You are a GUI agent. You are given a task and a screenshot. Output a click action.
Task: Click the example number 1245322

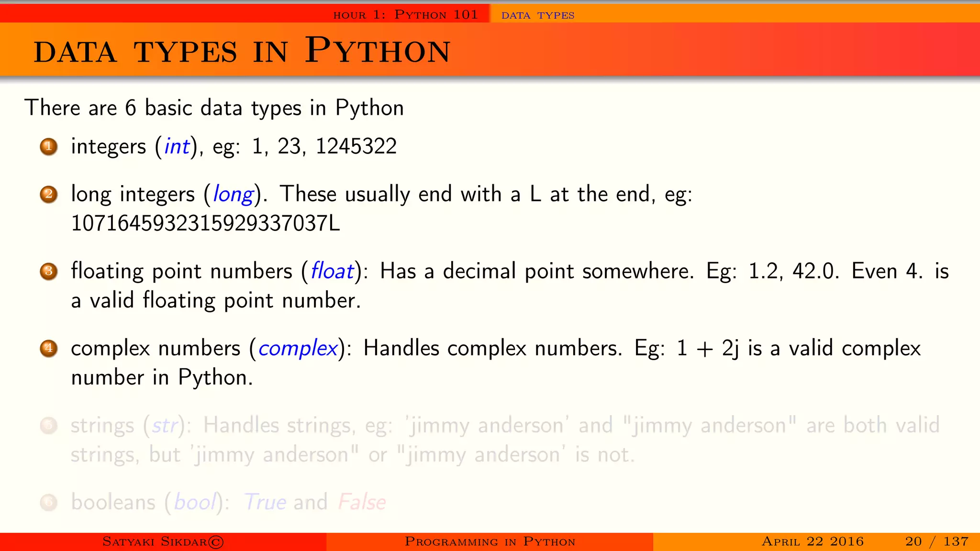pyautogui.click(x=356, y=146)
